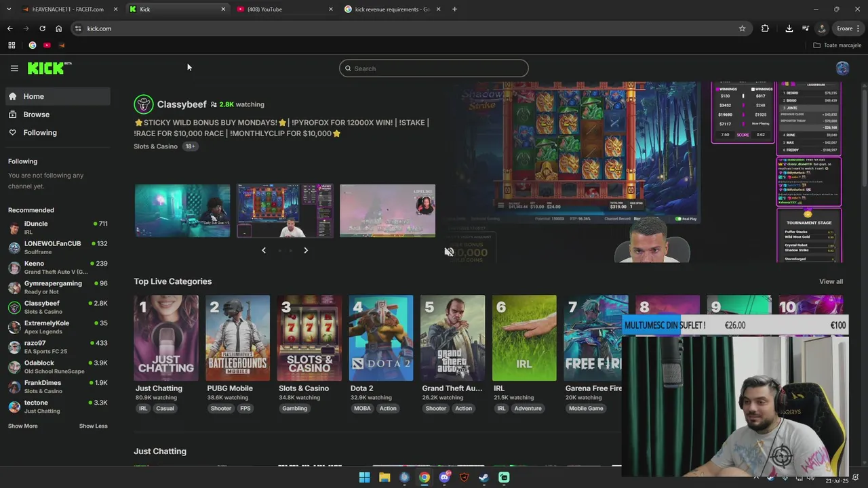Viewport: 868px width, 488px height.
Task: Select third featured stream thumbnail
Action: [387, 211]
